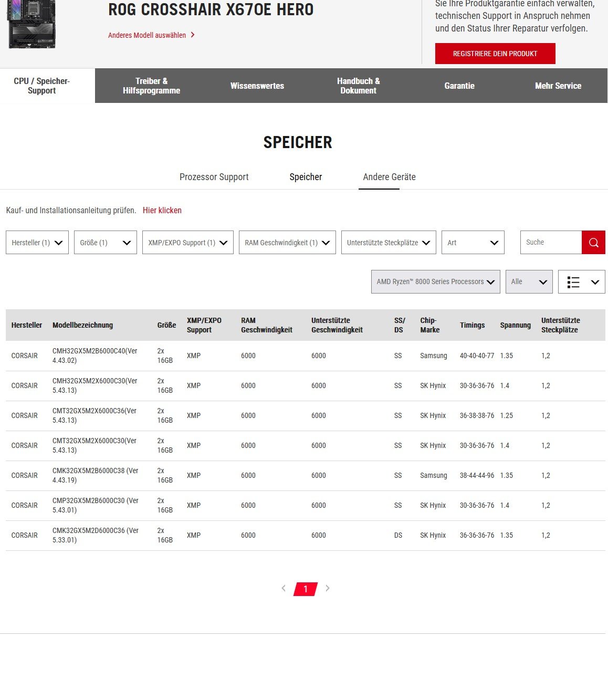Switch to CPU / Speicher-Support tab
Screen dimensions: 608x700
coord(42,86)
